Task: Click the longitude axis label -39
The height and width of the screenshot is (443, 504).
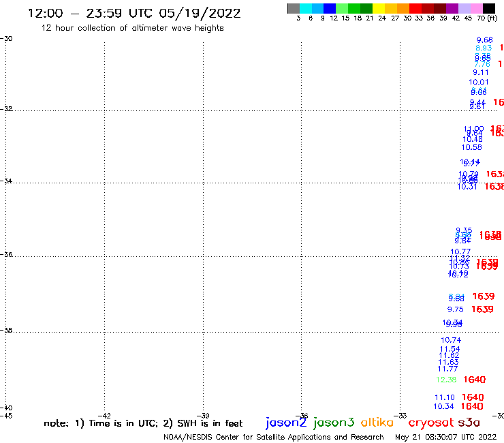Action: [203, 416]
